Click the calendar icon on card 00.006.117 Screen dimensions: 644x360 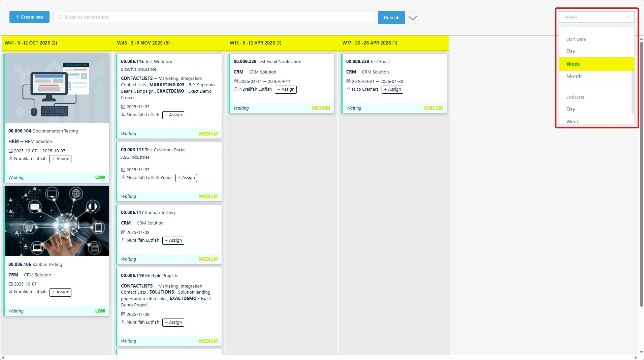(x=123, y=233)
